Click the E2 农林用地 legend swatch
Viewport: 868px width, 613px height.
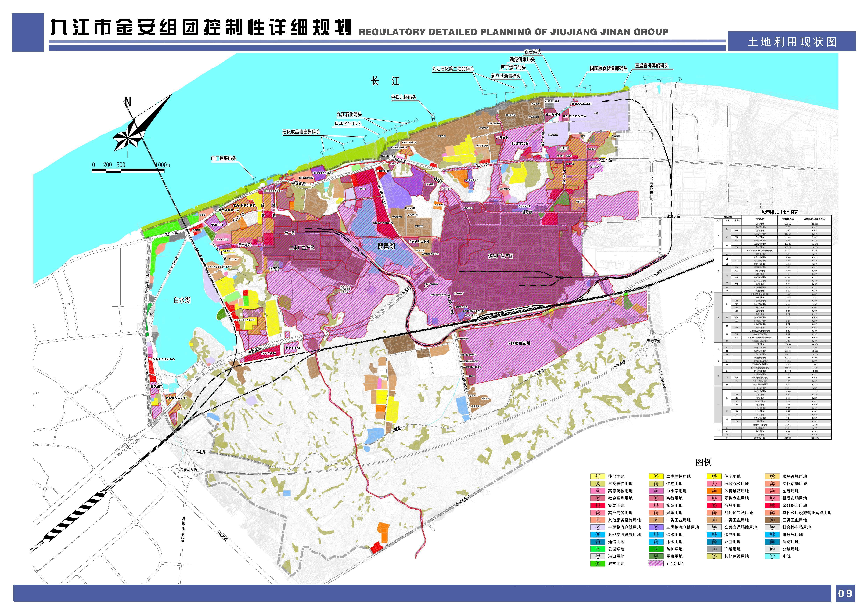598,564
